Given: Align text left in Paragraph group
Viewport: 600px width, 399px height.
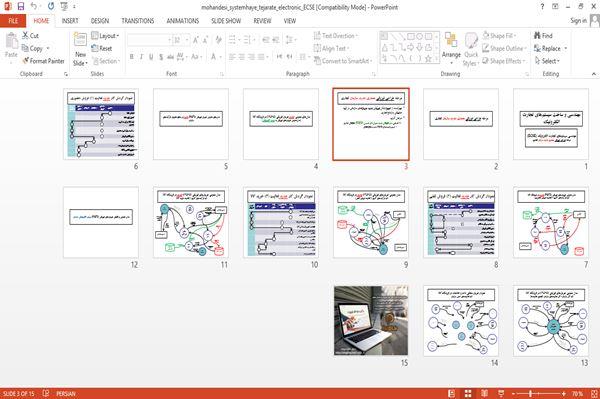Looking at the screenshot, I should coord(232,57).
